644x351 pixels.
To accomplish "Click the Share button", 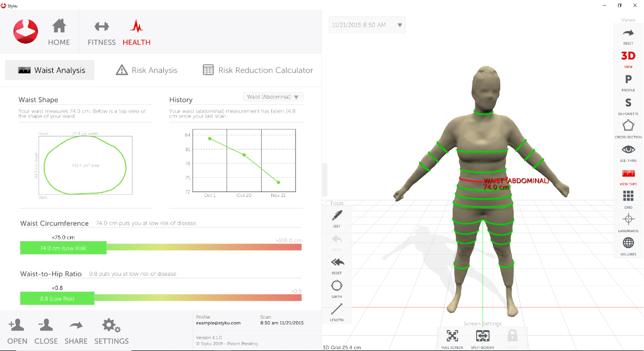I will 76,332.
